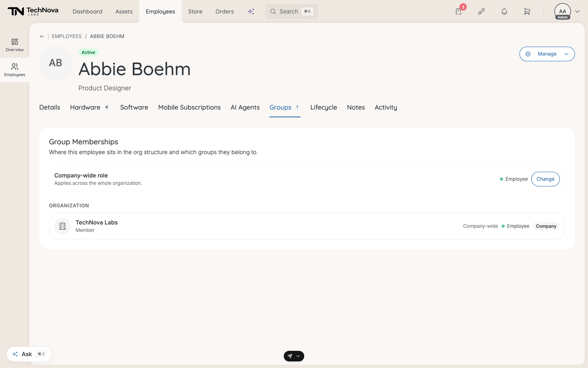Screen dimensions: 588x368
Task: Click Change for company-wide role
Action: click(546, 179)
